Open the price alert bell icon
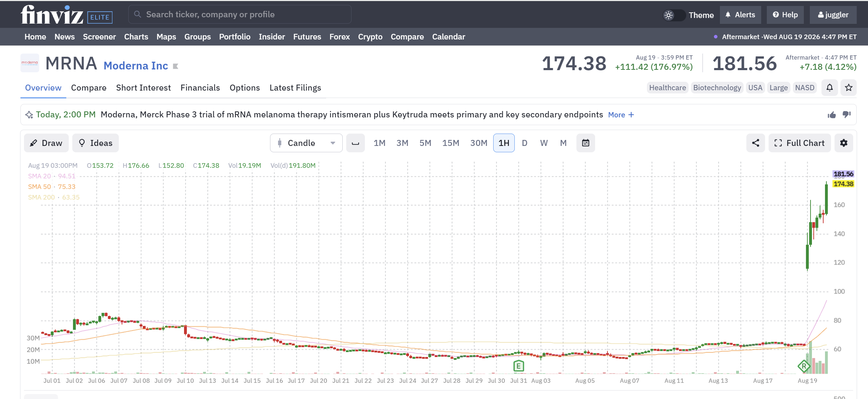Viewport: 868px width, 399px height. (x=830, y=88)
